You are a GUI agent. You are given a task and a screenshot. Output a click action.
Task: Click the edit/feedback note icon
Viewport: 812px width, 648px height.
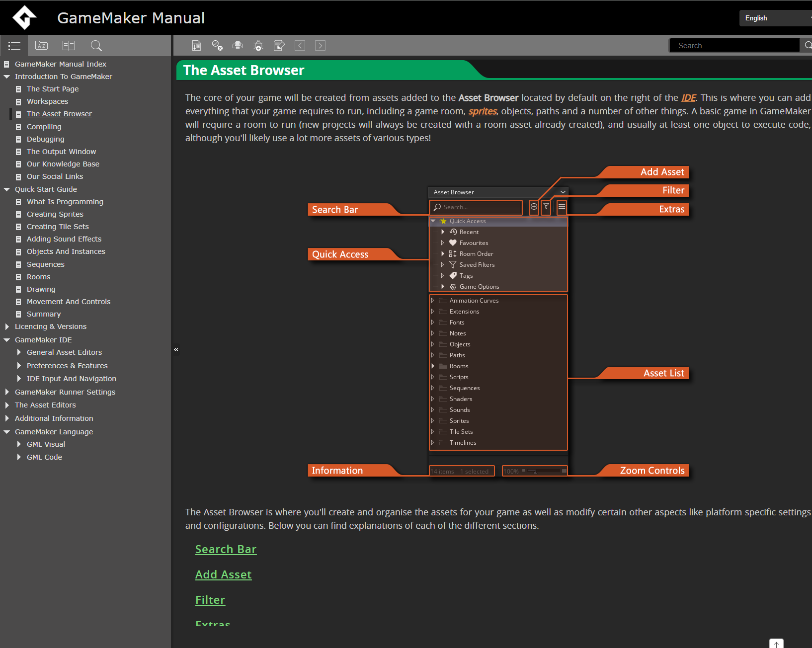coord(279,46)
